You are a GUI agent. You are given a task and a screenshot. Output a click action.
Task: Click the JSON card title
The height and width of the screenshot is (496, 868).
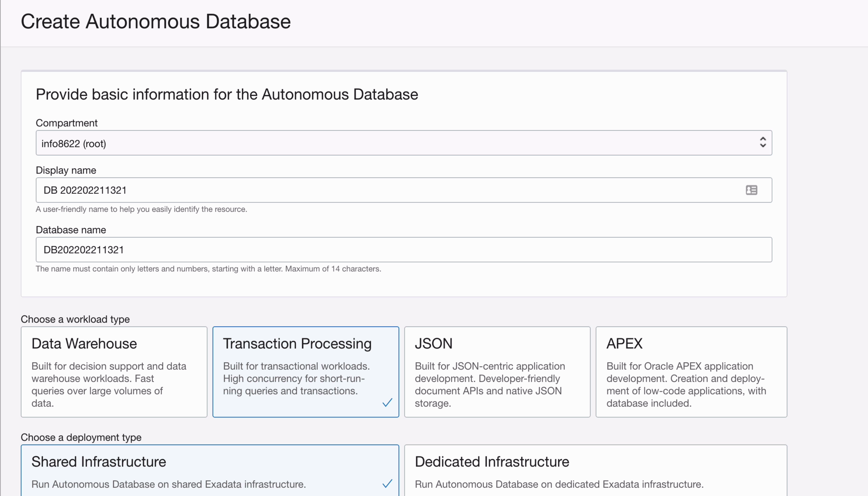point(433,343)
